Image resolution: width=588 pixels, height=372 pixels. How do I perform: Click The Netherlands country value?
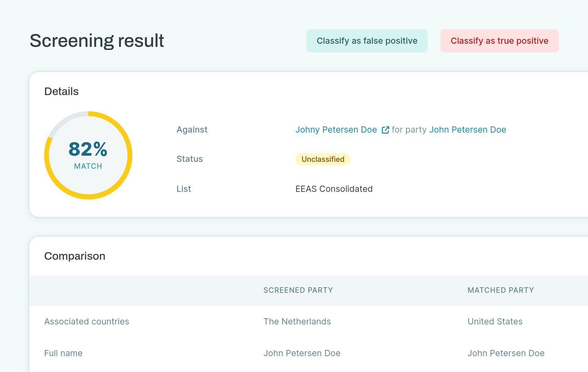tap(297, 321)
